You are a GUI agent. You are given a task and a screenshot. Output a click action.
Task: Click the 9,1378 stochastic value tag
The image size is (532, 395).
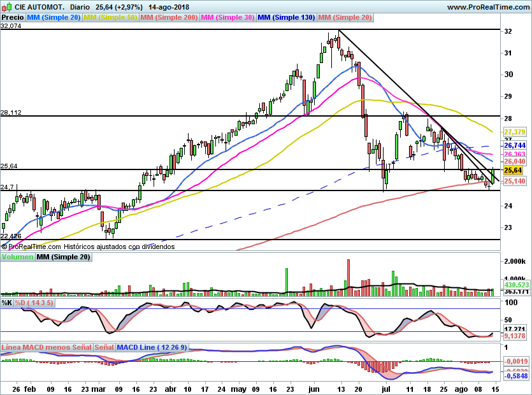[x=515, y=336]
